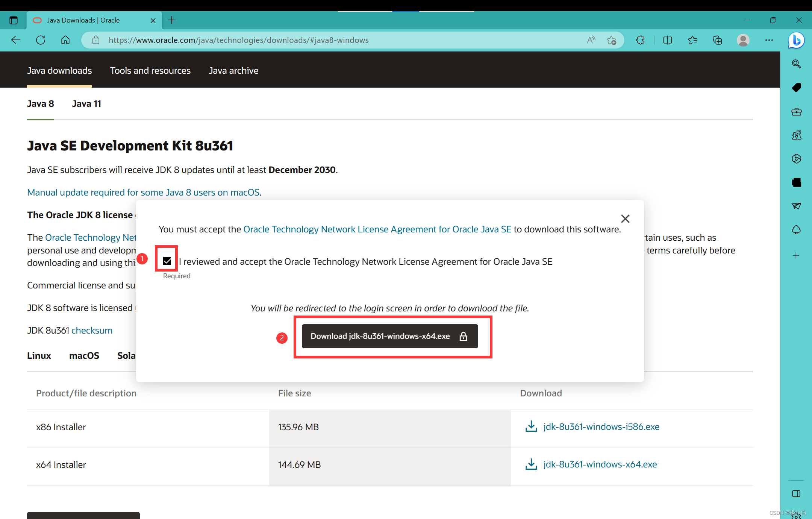This screenshot has width=812, height=519.
Task: Select the Java 8 version tab
Action: [x=40, y=103]
